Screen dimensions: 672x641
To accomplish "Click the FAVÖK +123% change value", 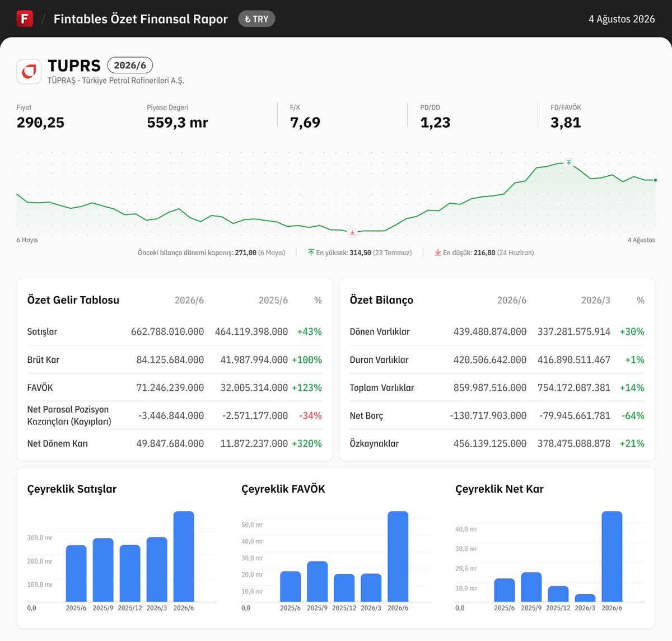I will (x=307, y=387).
